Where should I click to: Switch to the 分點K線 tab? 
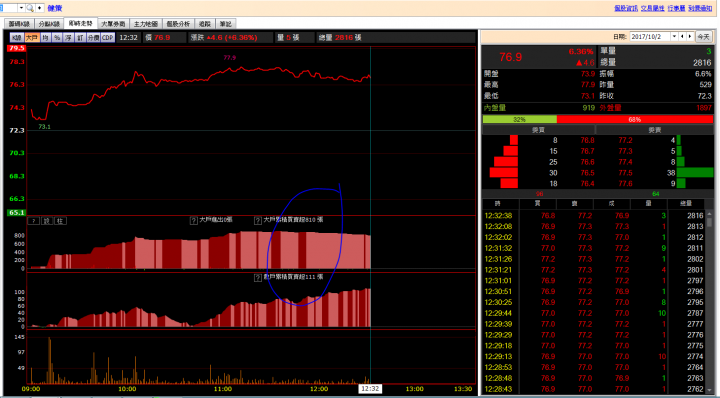[49, 24]
